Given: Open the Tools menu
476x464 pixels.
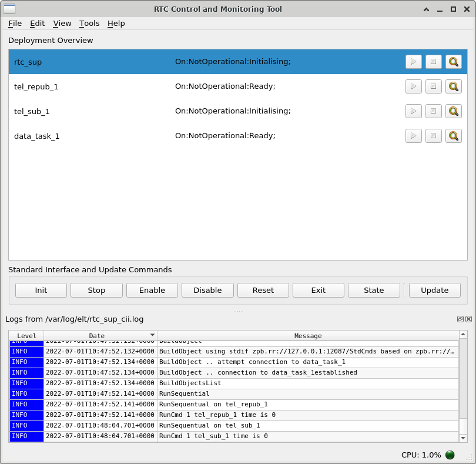Looking at the screenshot, I should 89,24.
